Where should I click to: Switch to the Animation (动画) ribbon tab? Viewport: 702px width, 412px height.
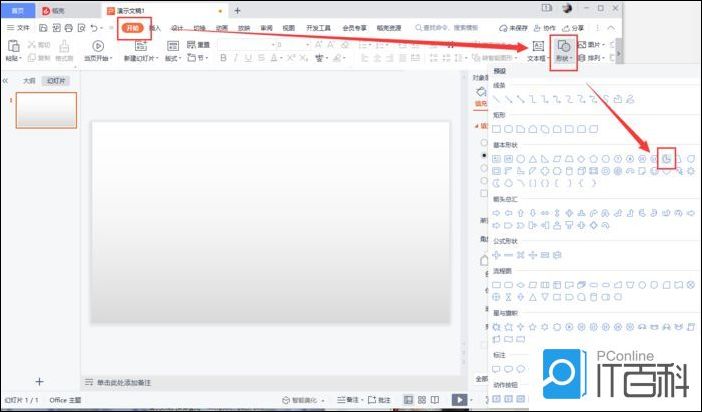(x=222, y=28)
